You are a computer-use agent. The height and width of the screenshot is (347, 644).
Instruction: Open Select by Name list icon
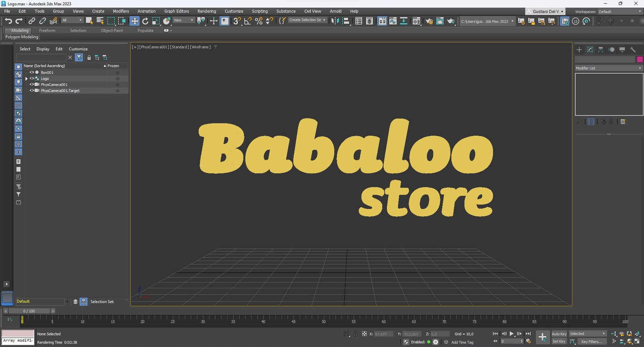(100, 21)
